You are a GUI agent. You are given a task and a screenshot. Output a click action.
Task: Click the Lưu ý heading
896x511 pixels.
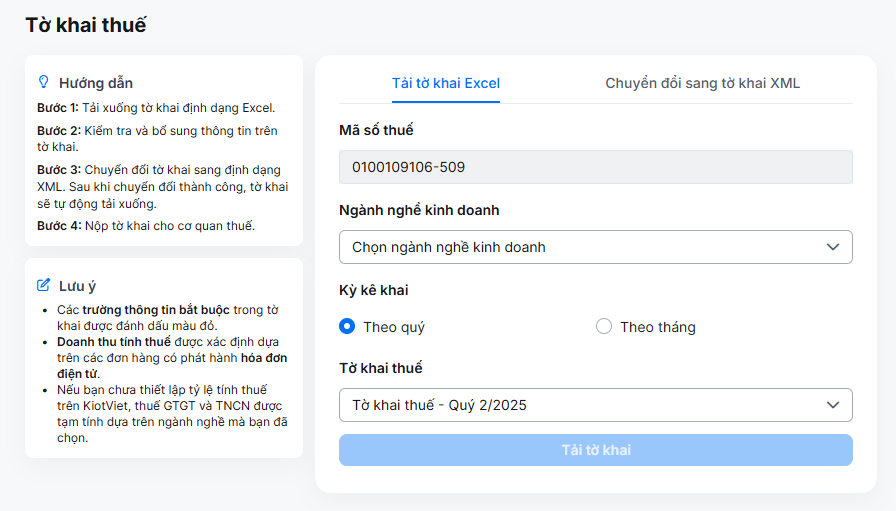(x=77, y=286)
